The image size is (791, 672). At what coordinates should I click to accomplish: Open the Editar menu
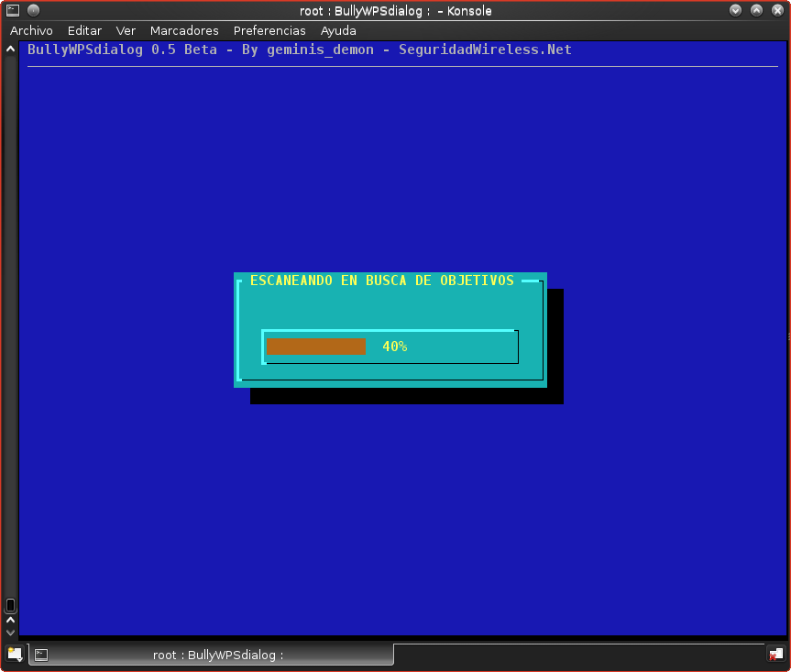click(84, 30)
